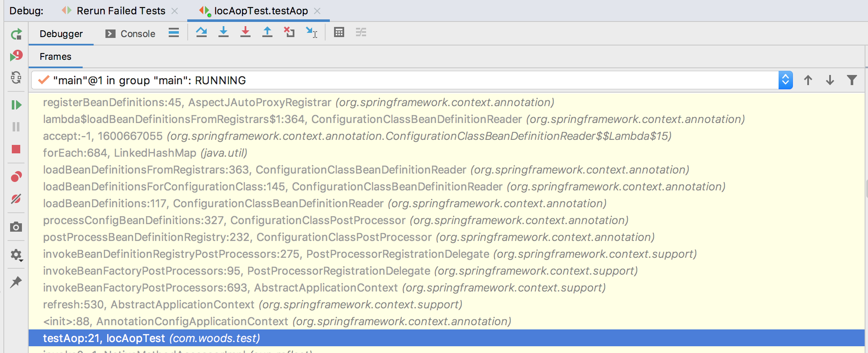
Task: Toggle Mute Breakpoints
Action: pos(16,199)
